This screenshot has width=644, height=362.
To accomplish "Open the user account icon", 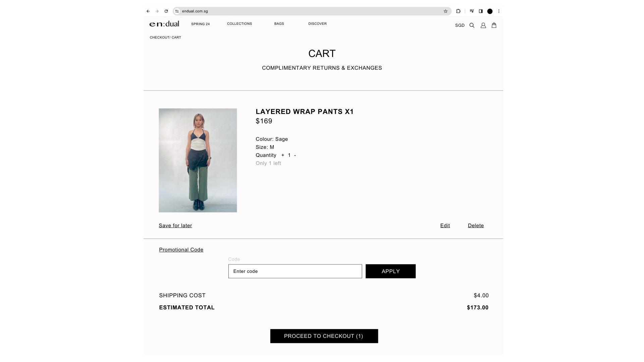I will coord(483,25).
